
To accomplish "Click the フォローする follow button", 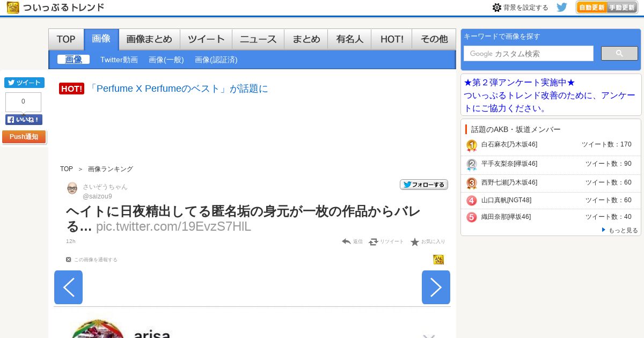I will (424, 185).
